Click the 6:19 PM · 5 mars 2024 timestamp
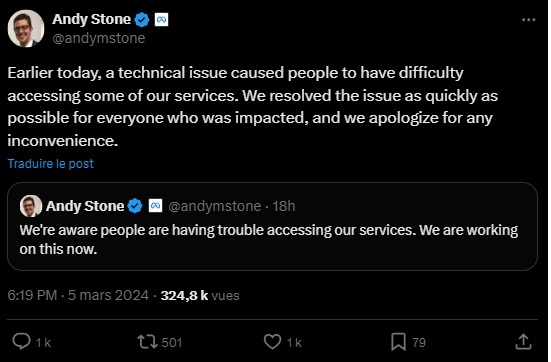This screenshot has width=551, height=362. [x=78, y=295]
